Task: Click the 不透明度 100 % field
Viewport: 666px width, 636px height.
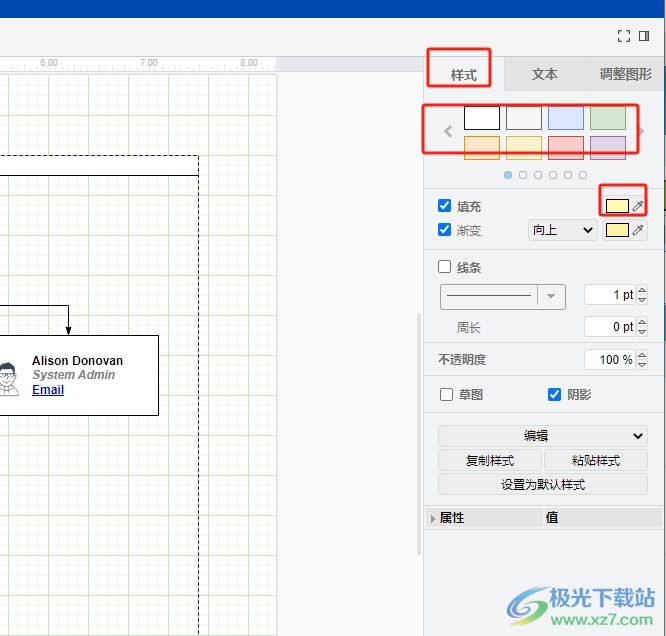Action: 610,359
